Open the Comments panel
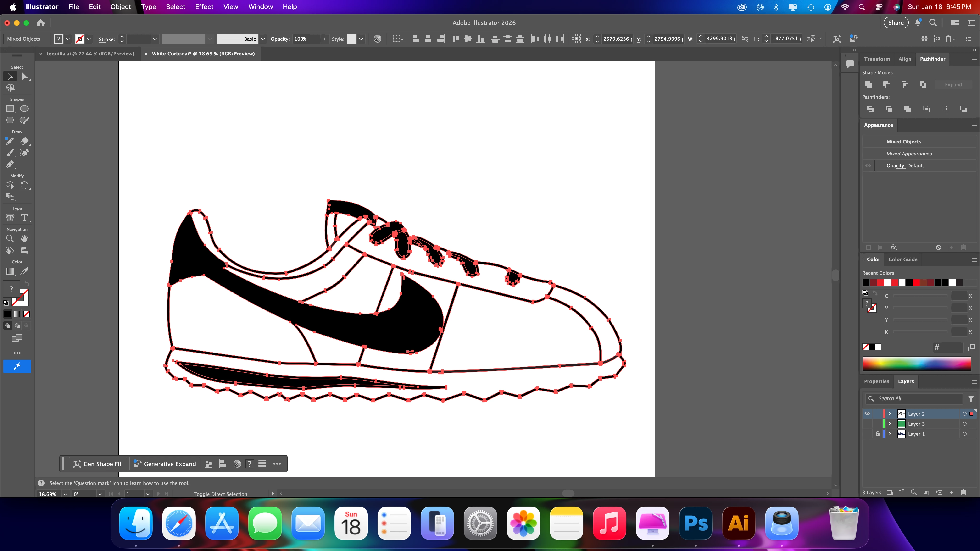The height and width of the screenshot is (551, 980). click(850, 64)
